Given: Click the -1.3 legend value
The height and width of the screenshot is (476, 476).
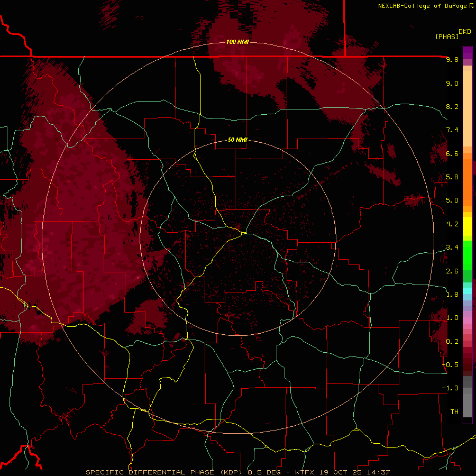Looking at the screenshot, I should (450, 388).
